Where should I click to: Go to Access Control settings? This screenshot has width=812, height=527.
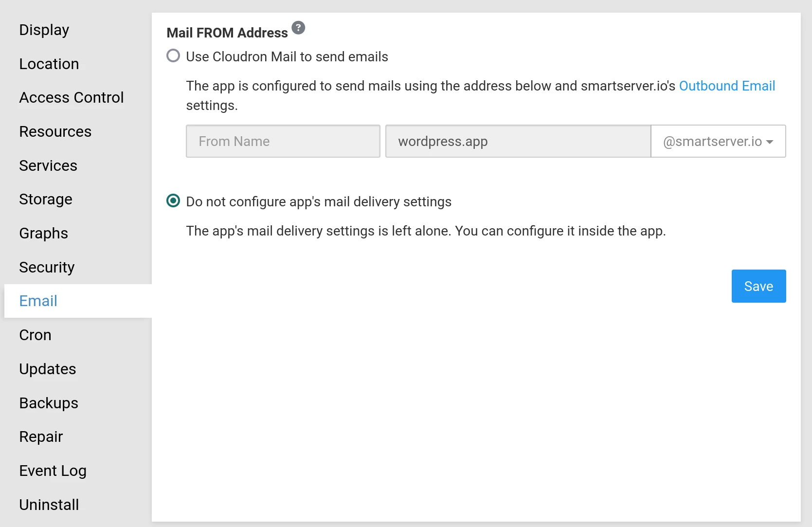[x=71, y=97]
